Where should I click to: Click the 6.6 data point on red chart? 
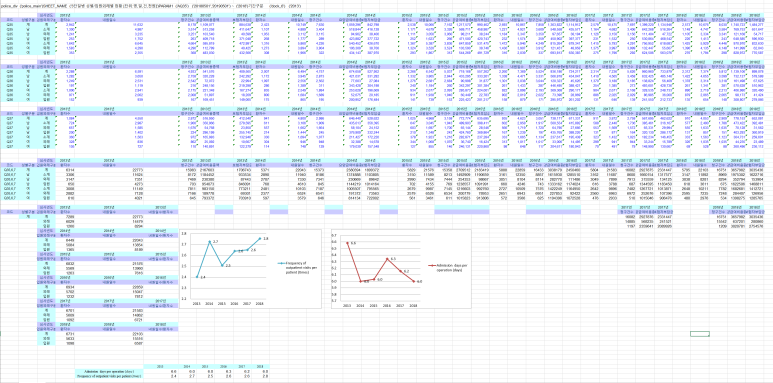click(x=347, y=243)
